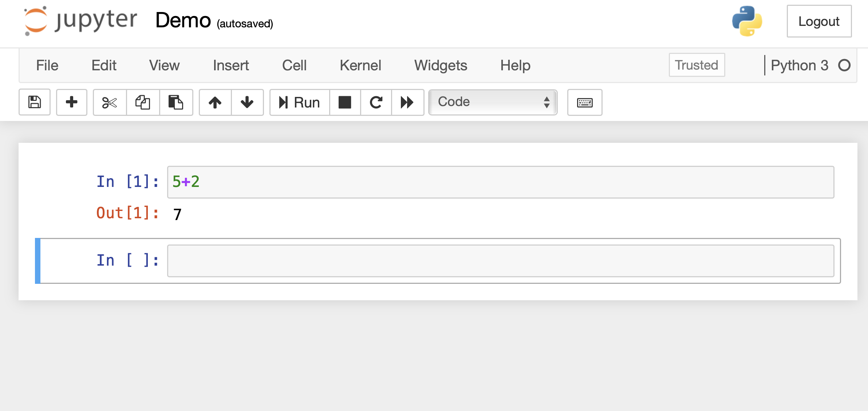Move selected cell down arrow
The width and height of the screenshot is (868, 411).
pos(247,102)
